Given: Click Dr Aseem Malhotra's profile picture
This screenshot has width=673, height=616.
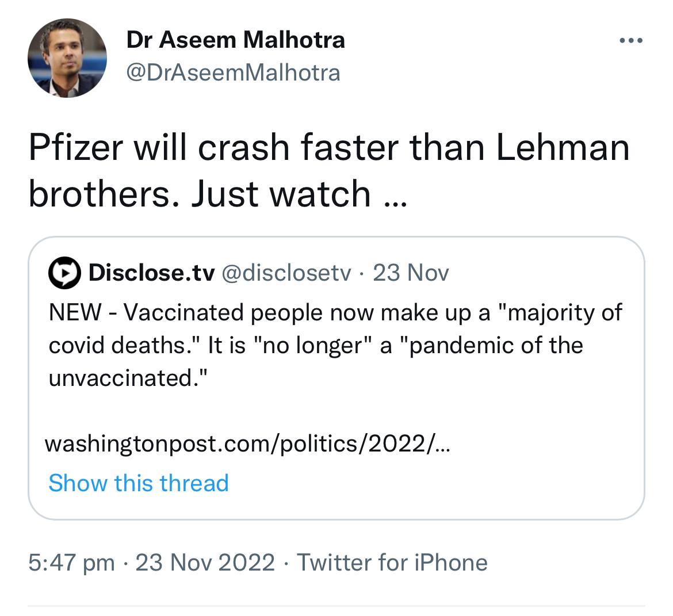Looking at the screenshot, I should pos(67,58).
